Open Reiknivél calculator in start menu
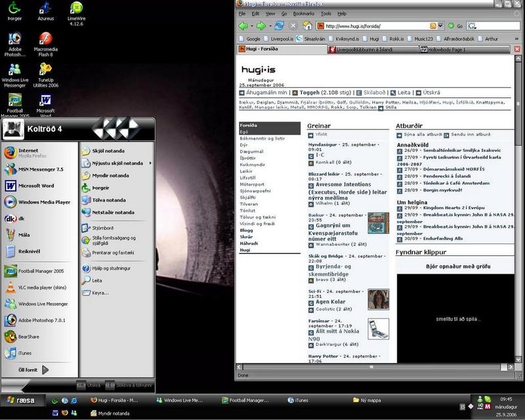Image resolution: width=525 pixels, height=420 pixels. coord(39,251)
